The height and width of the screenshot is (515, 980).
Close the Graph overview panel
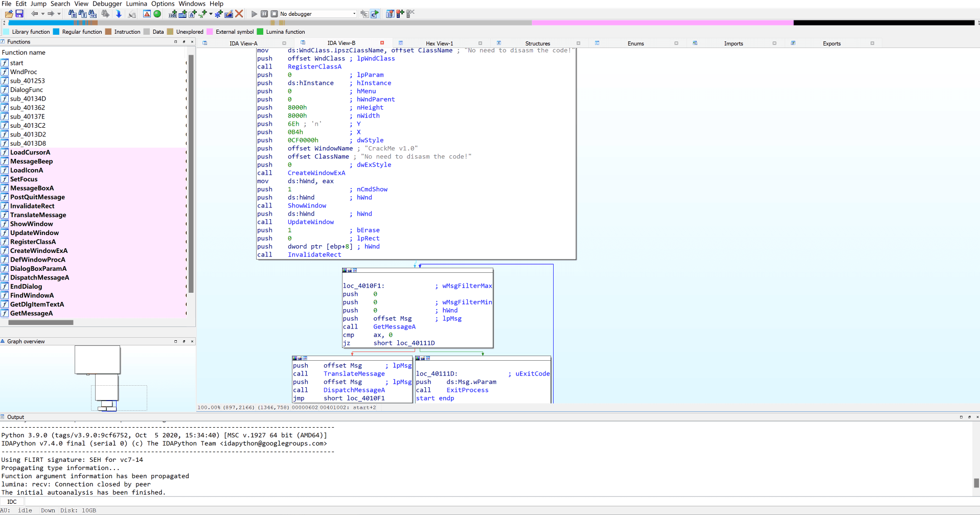[192, 341]
